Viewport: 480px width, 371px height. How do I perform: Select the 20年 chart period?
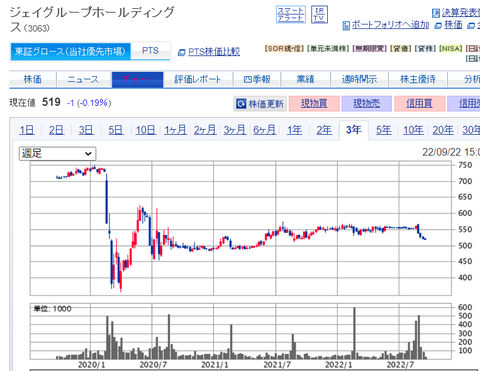pyautogui.click(x=443, y=130)
